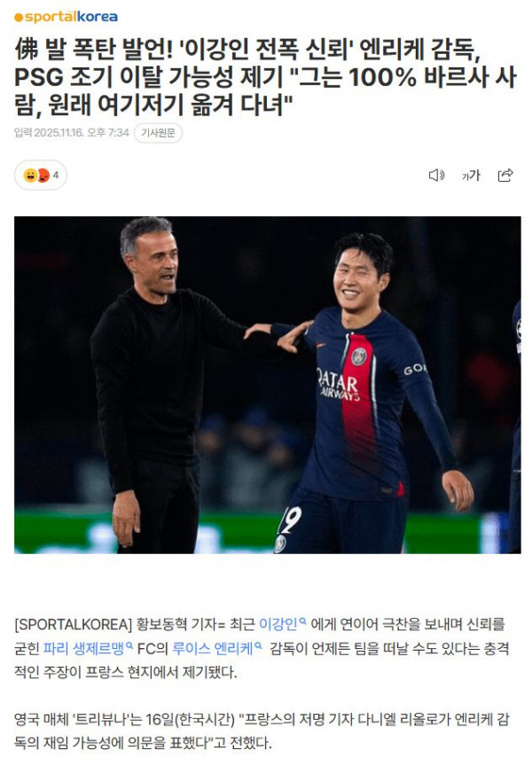Viewport: 532px width, 766px height.
Task: Click the article headline text
Action: pos(266,77)
